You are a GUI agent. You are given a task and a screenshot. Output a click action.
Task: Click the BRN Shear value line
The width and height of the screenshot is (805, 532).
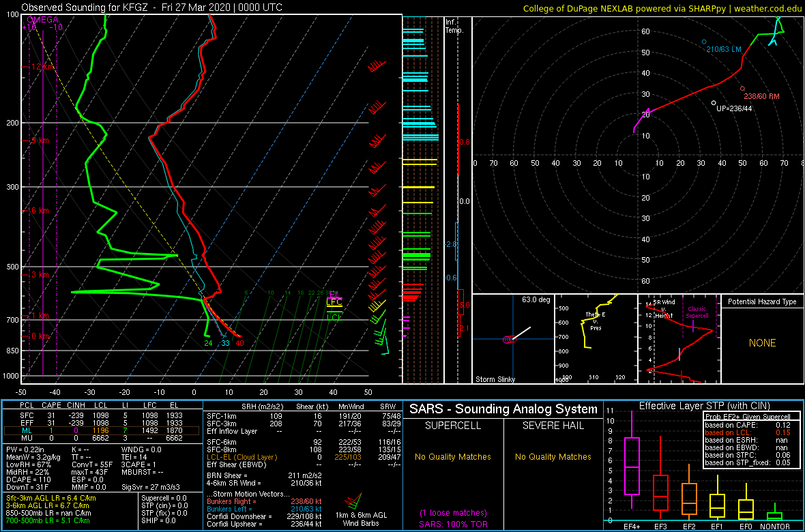point(265,475)
